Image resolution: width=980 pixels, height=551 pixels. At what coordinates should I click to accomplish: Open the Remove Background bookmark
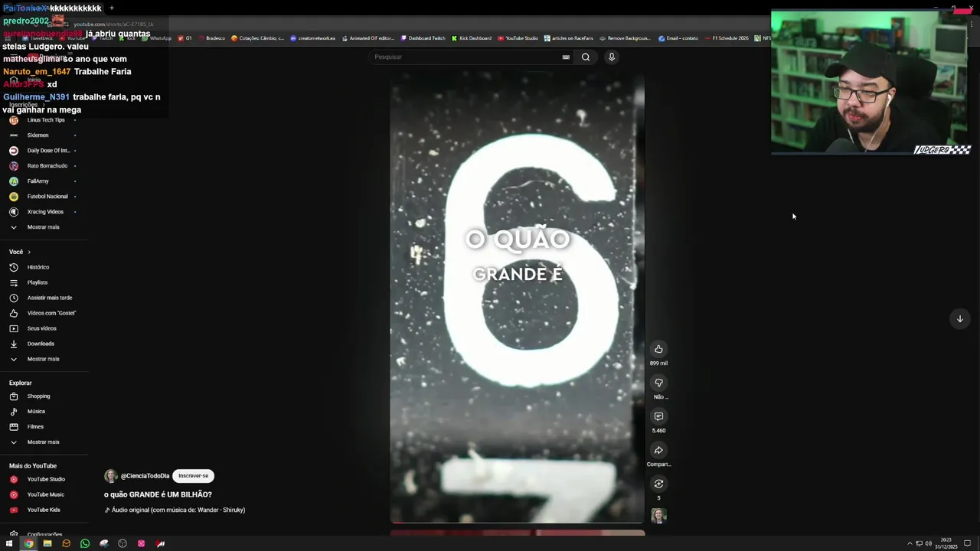pos(626,38)
